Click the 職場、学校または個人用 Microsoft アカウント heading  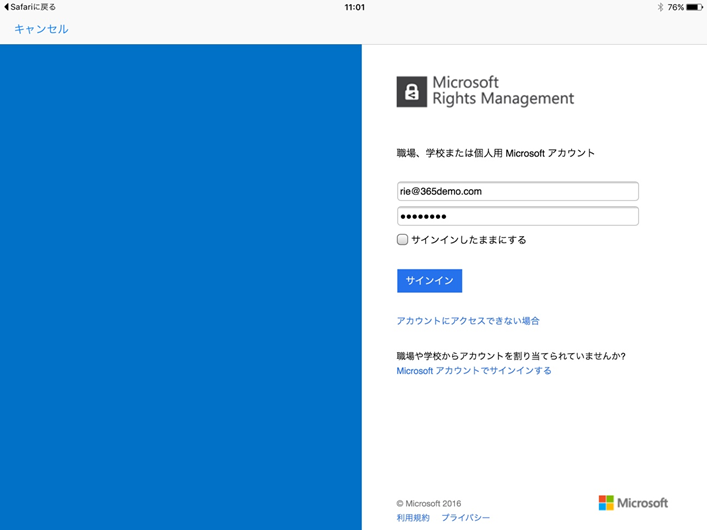pyautogui.click(x=496, y=153)
